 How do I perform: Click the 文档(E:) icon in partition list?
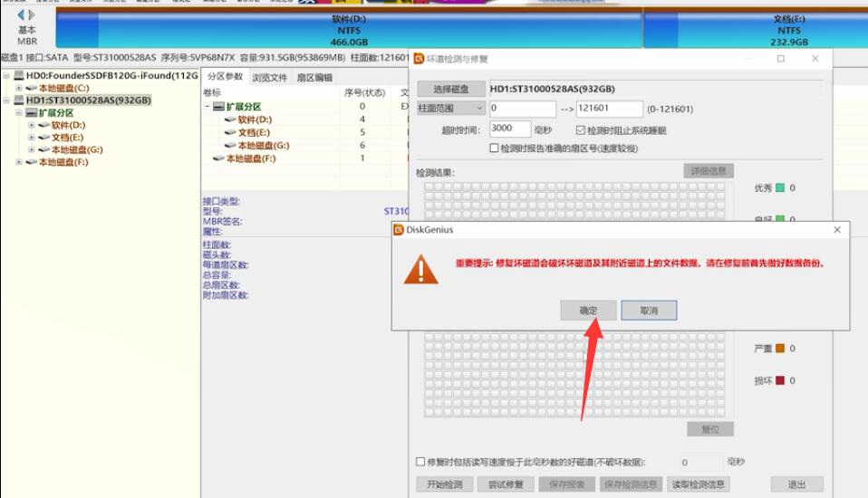[x=230, y=132]
